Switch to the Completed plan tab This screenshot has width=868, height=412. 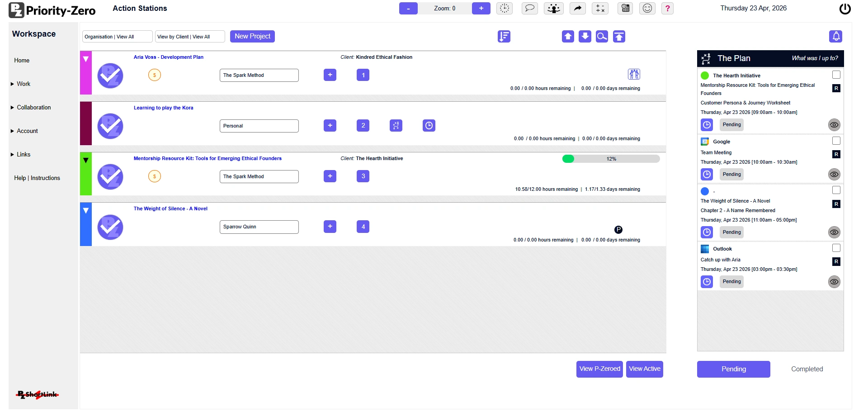point(807,369)
